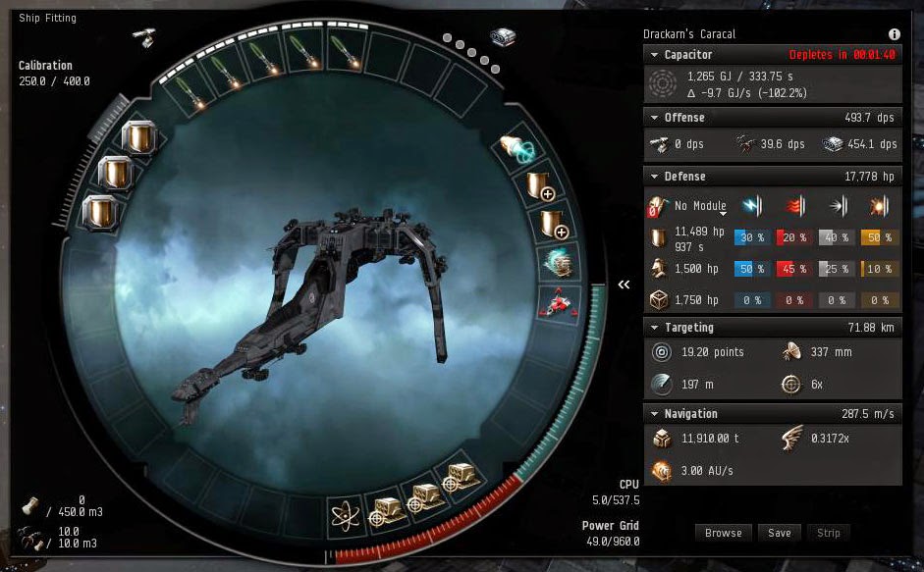Select the topmost shield rig module
The image size is (924, 572).
(x=139, y=136)
